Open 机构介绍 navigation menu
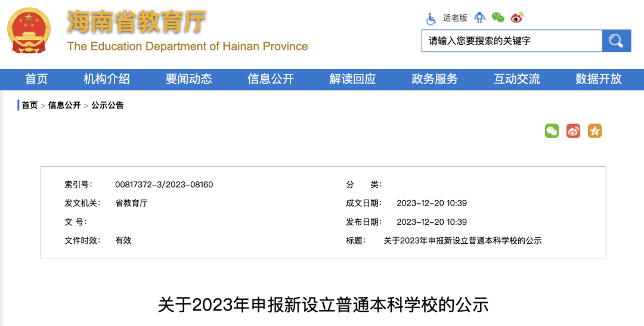 [x=107, y=79]
